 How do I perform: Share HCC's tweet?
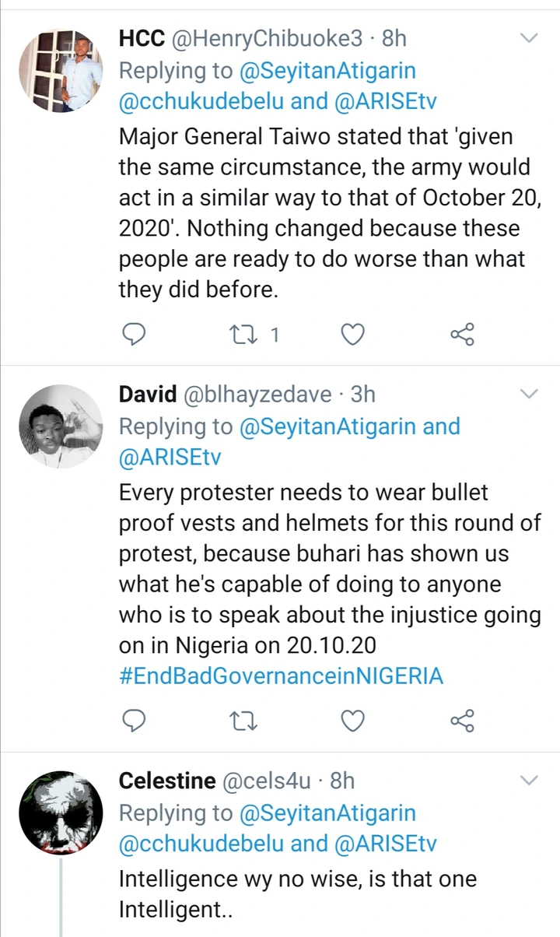click(x=462, y=335)
